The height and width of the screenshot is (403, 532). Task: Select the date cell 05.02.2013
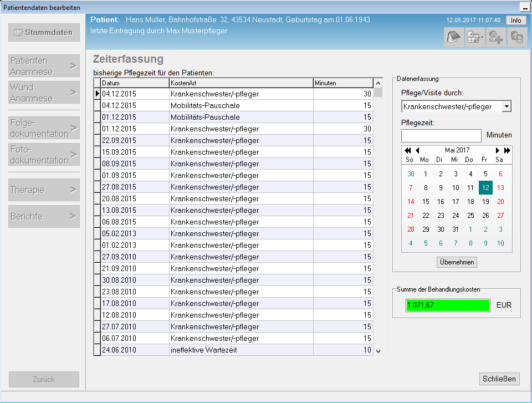(135, 233)
